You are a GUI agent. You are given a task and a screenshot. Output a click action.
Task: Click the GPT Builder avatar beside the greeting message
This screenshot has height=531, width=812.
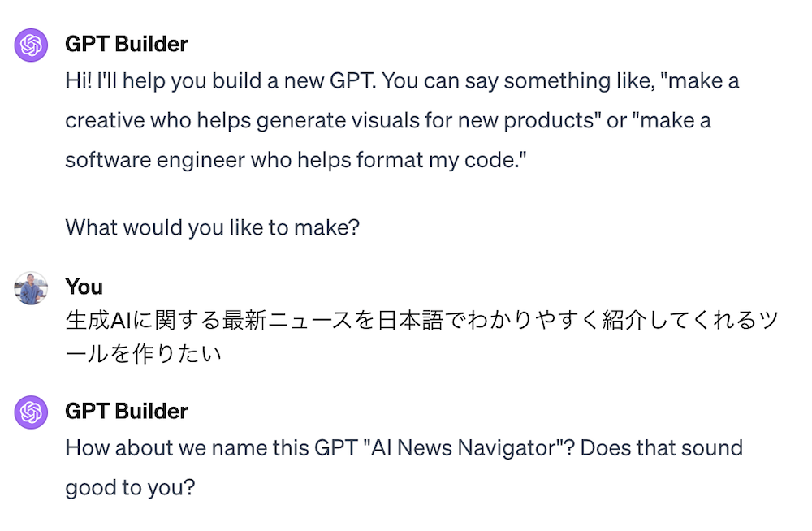(31, 45)
